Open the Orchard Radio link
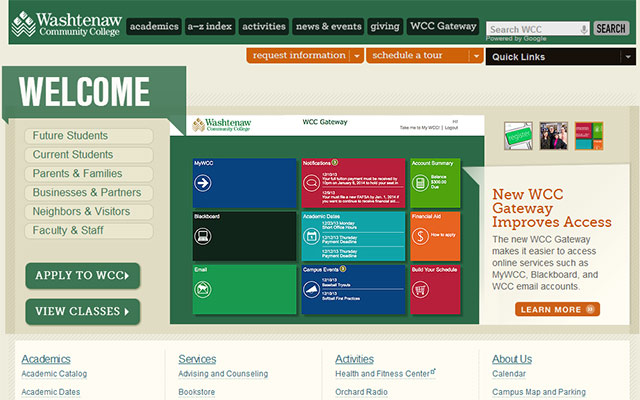This screenshot has width=640, height=400. tap(361, 392)
